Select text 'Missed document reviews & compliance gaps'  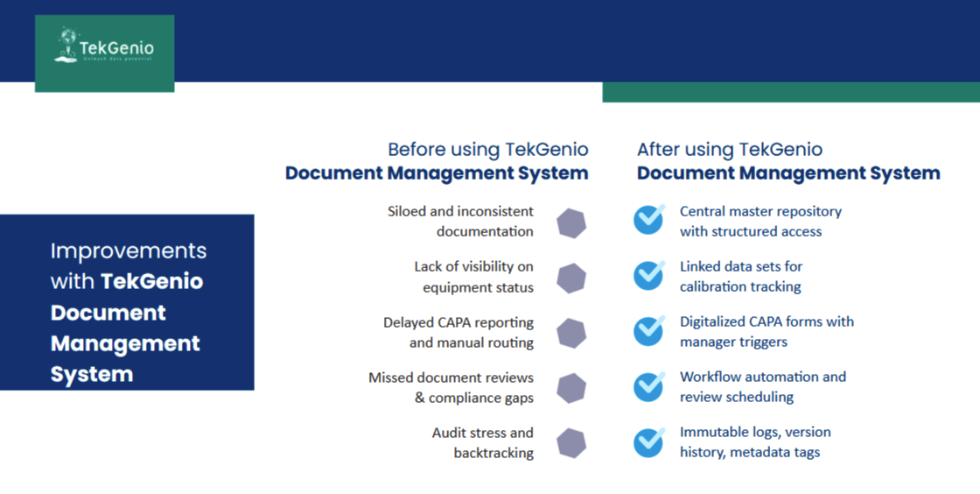(451, 388)
